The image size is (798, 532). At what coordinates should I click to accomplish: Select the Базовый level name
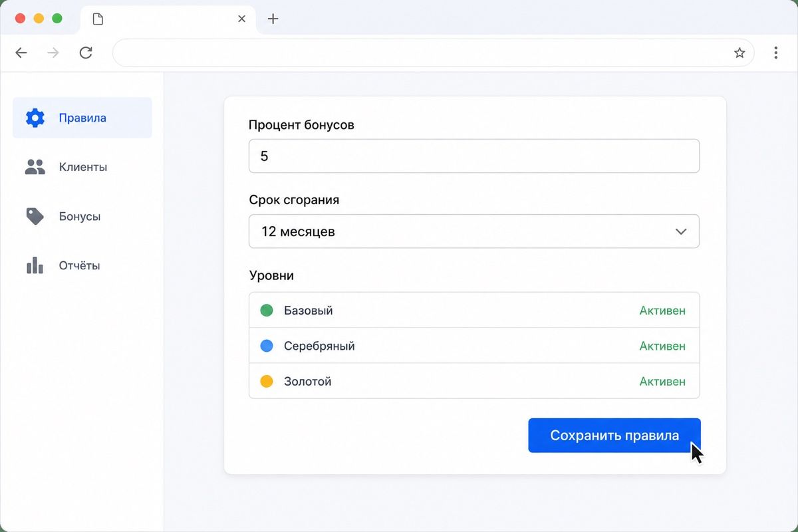(309, 311)
